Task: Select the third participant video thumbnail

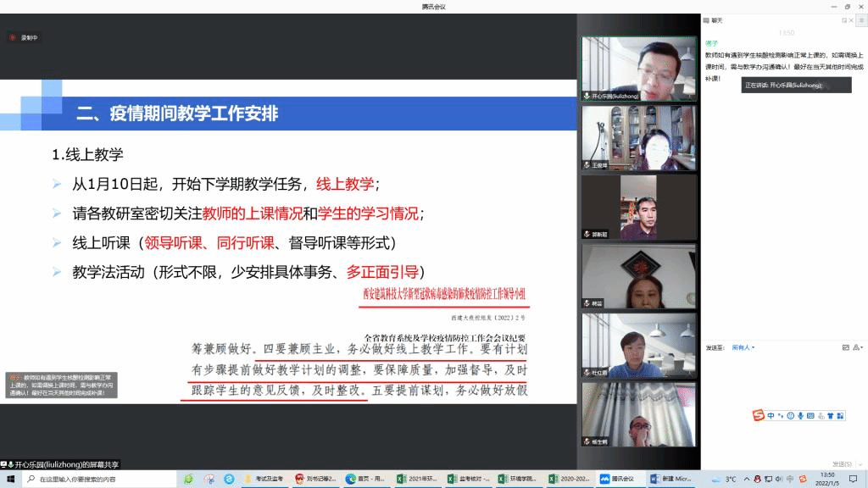Action: pyautogui.click(x=638, y=207)
